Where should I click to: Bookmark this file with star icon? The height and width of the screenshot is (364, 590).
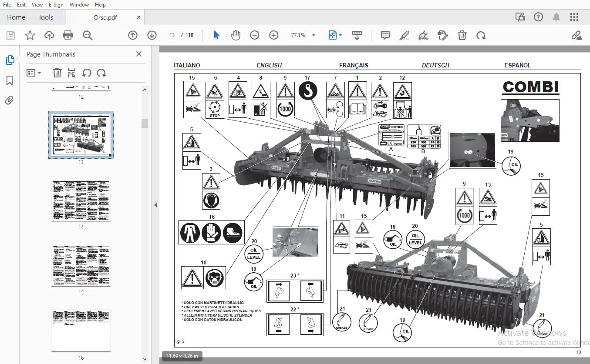30,35
